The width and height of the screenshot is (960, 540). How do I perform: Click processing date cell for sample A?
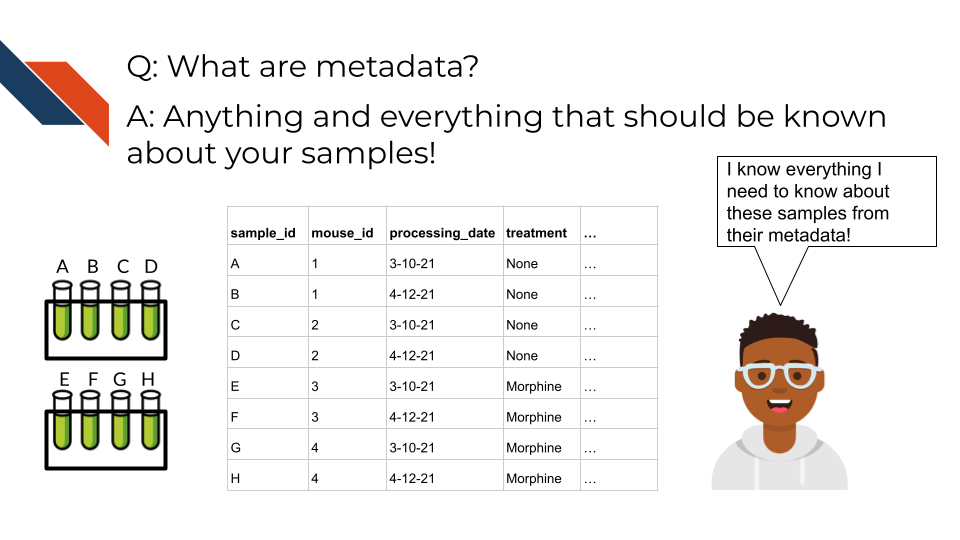click(412, 264)
